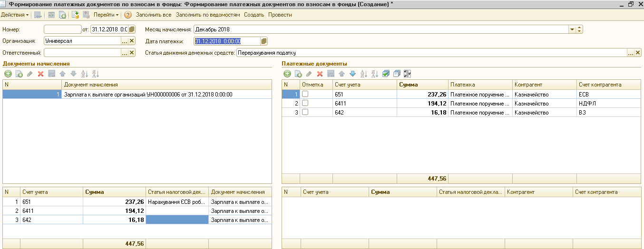Click the Создать command

pyautogui.click(x=254, y=15)
